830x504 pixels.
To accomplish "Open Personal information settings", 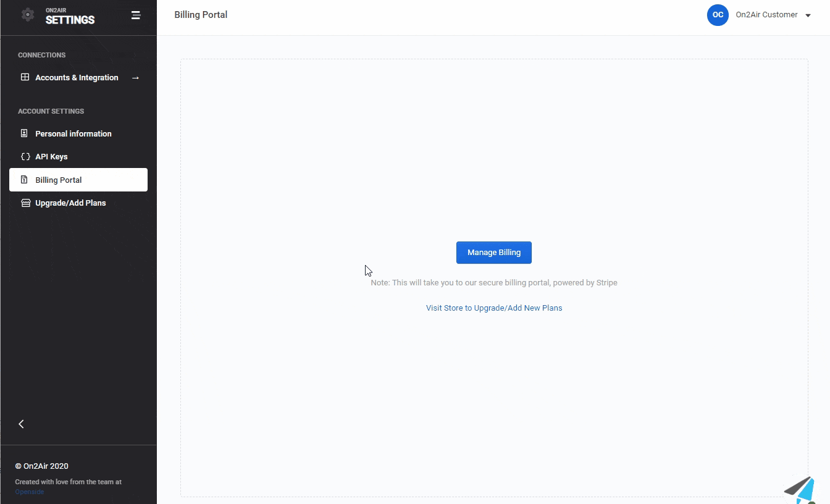I will (x=73, y=133).
